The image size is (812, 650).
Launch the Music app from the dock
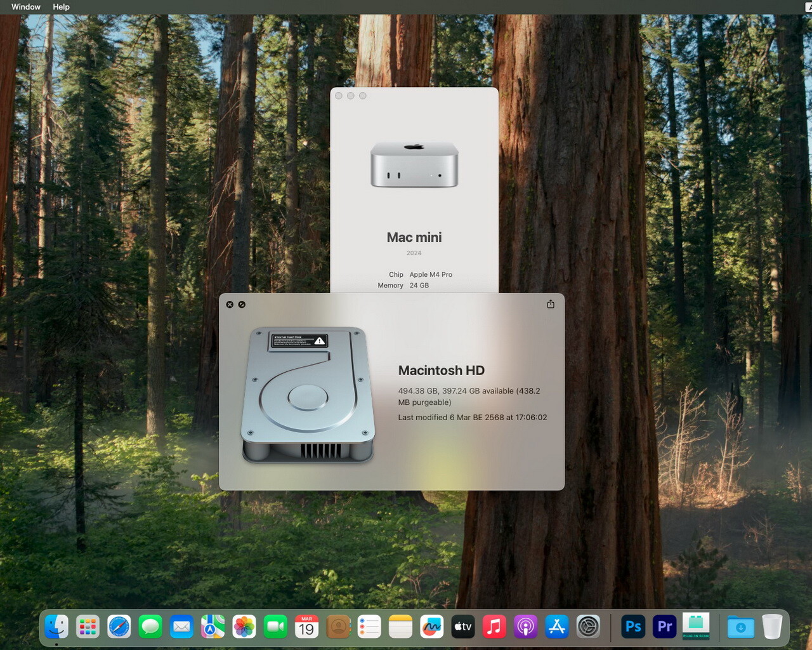coord(494,627)
